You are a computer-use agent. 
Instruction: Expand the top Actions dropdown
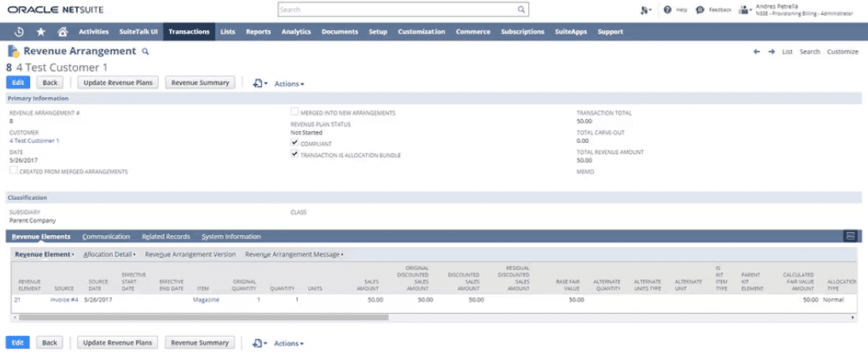click(288, 83)
